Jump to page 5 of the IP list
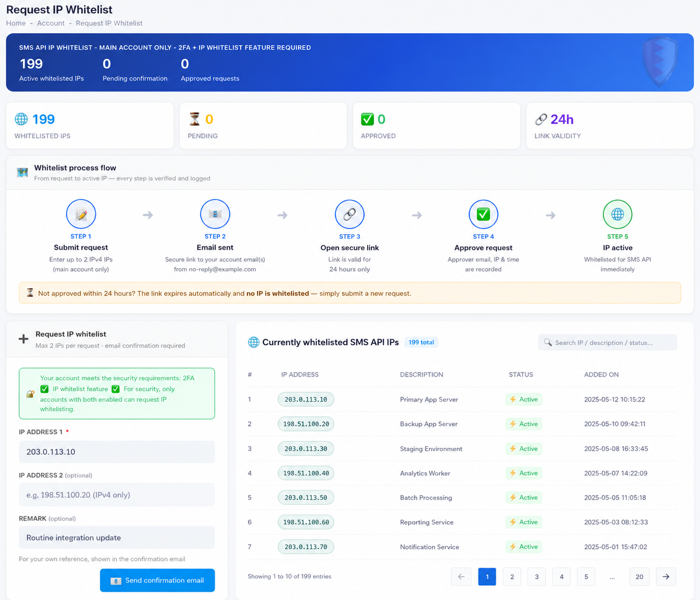The image size is (700, 600). pyautogui.click(x=586, y=577)
